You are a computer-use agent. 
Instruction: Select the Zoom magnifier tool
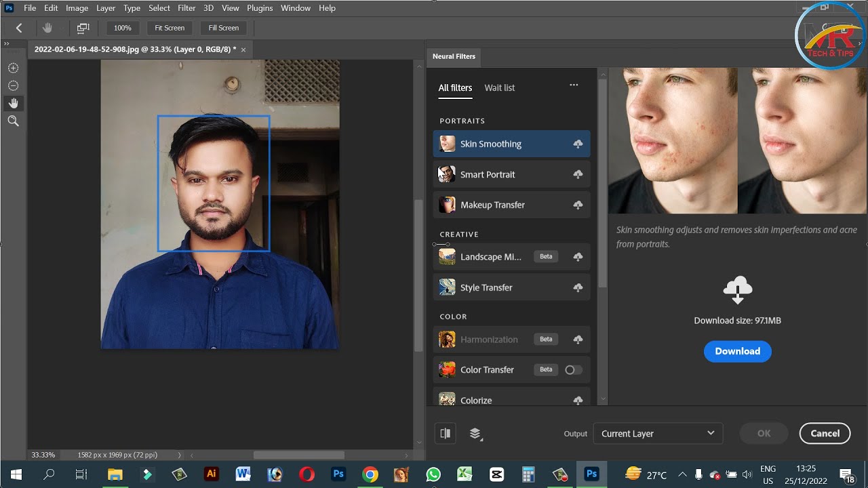pos(13,121)
